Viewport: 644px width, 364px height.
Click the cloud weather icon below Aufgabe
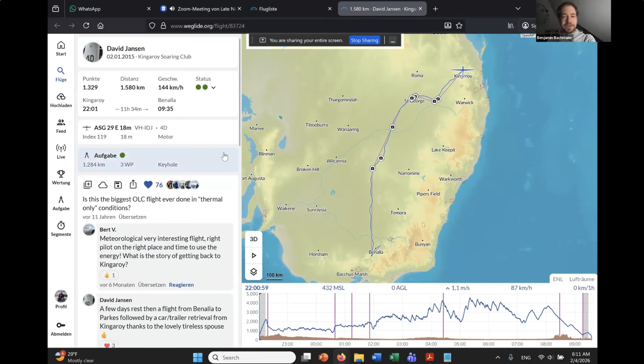103,185
